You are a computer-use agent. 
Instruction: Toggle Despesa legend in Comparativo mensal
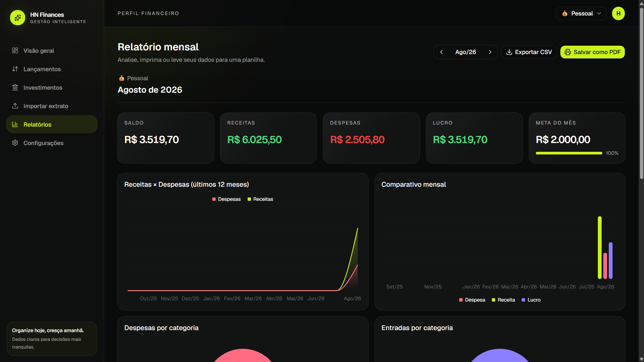[x=472, y=300]
